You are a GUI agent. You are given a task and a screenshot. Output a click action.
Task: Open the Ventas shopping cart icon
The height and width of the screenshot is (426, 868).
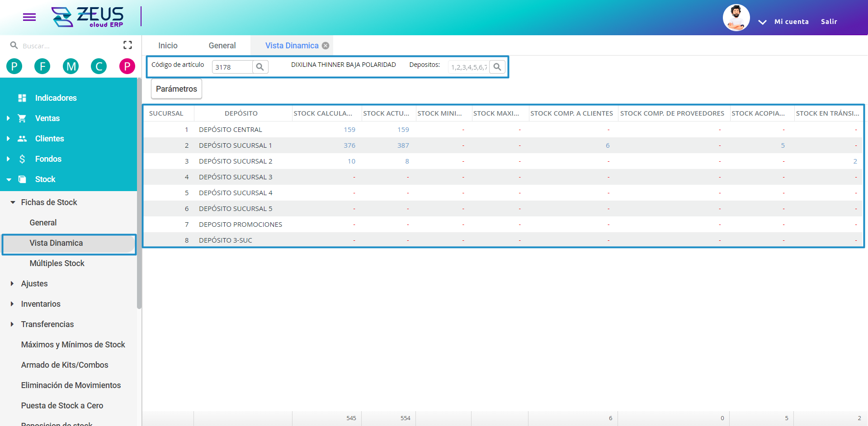click(x=22, y=118)
